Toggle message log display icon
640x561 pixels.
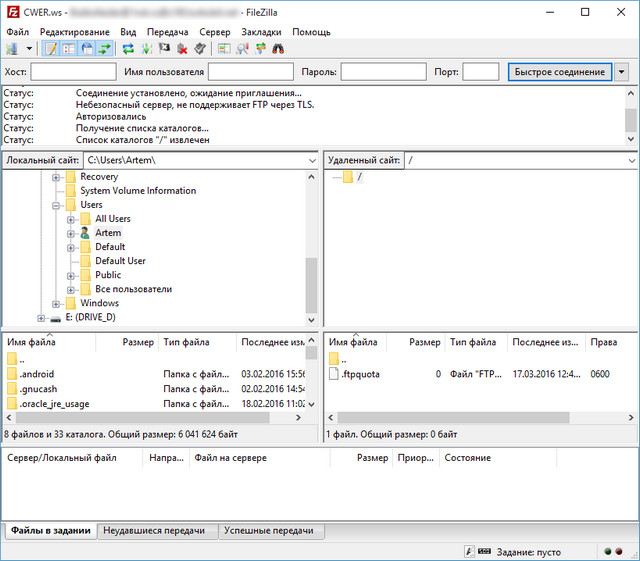[x=52, y=48]
